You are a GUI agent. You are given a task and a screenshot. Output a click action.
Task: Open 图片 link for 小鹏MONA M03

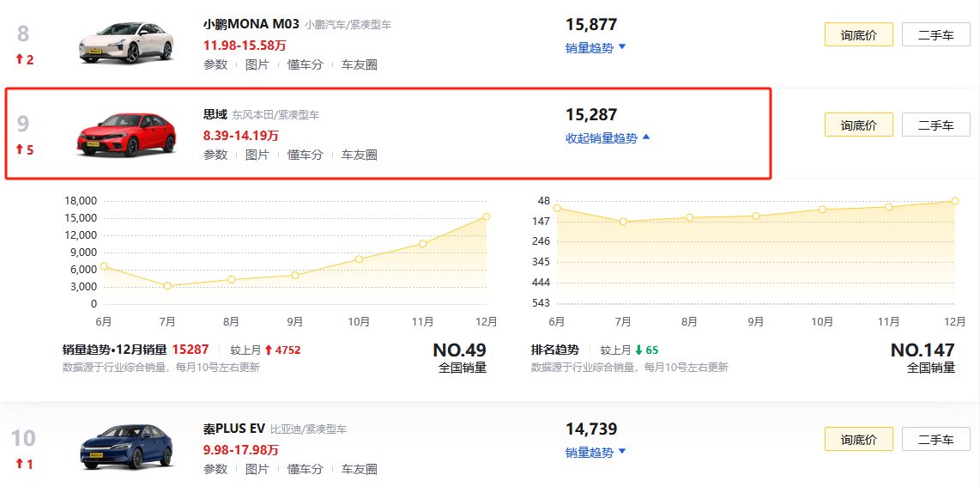pos(257,64)
